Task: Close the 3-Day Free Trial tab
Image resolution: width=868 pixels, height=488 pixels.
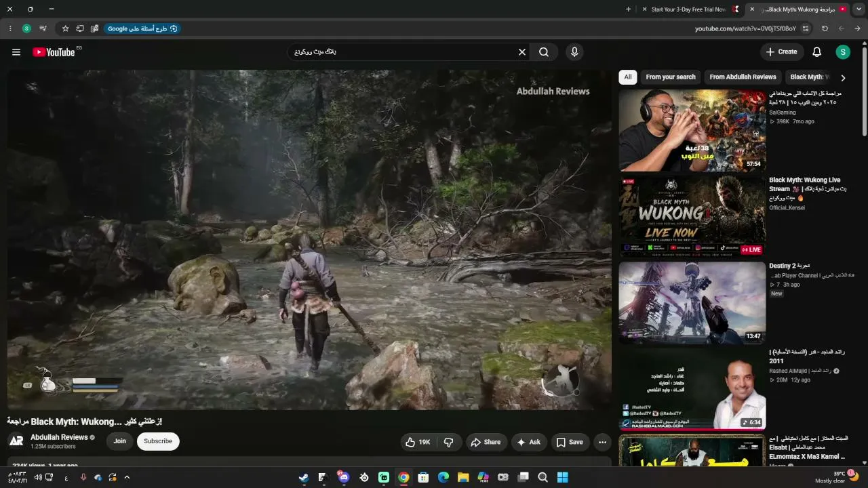Action: pos(644,9)
